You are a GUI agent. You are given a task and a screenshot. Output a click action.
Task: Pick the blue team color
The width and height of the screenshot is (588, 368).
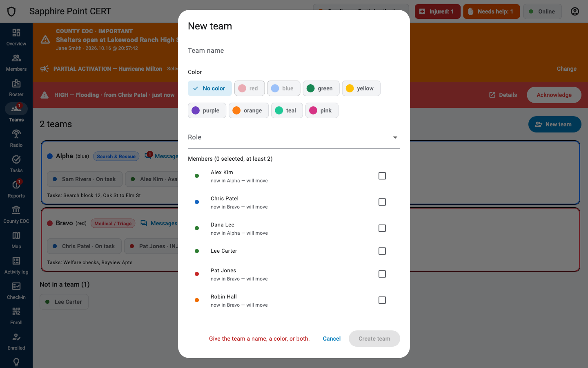284,88
